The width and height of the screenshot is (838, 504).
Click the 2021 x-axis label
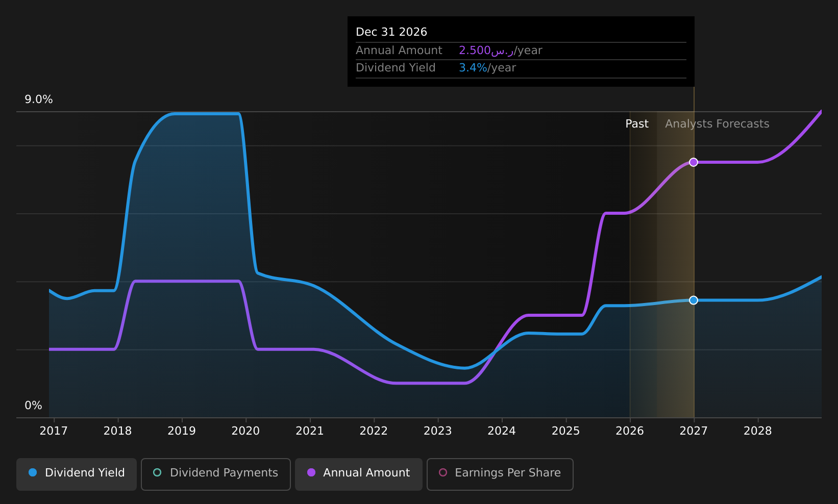[310, 431]
